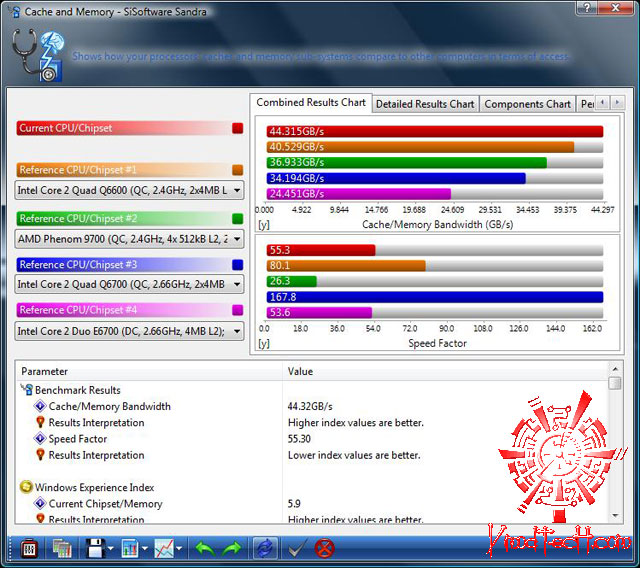Cancel using the red cross circle icon
Screen dimensions: 640x568
[325, 548]
